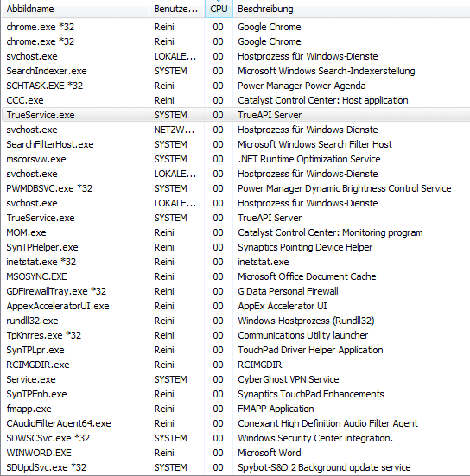Click the AppEx Accelerator UI description
The height and width of the screenshot is (476, 470).
coord(283,306)
